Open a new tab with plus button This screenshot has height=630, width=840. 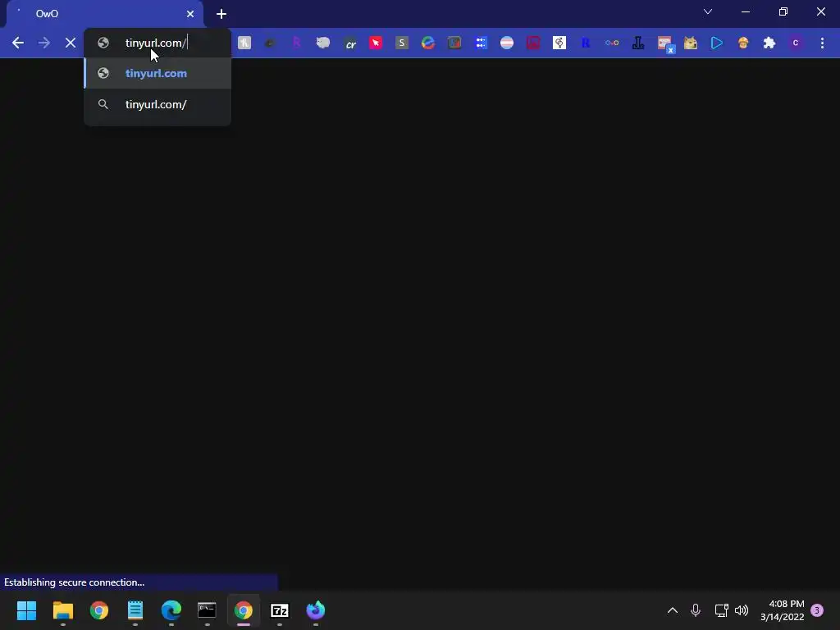click(221, 14)
